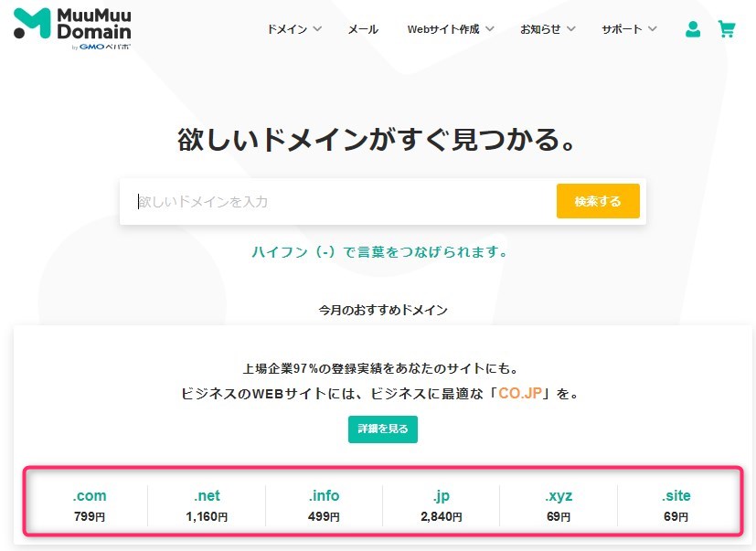Expand the Webサイト作成 dropdown

point(449,28)
